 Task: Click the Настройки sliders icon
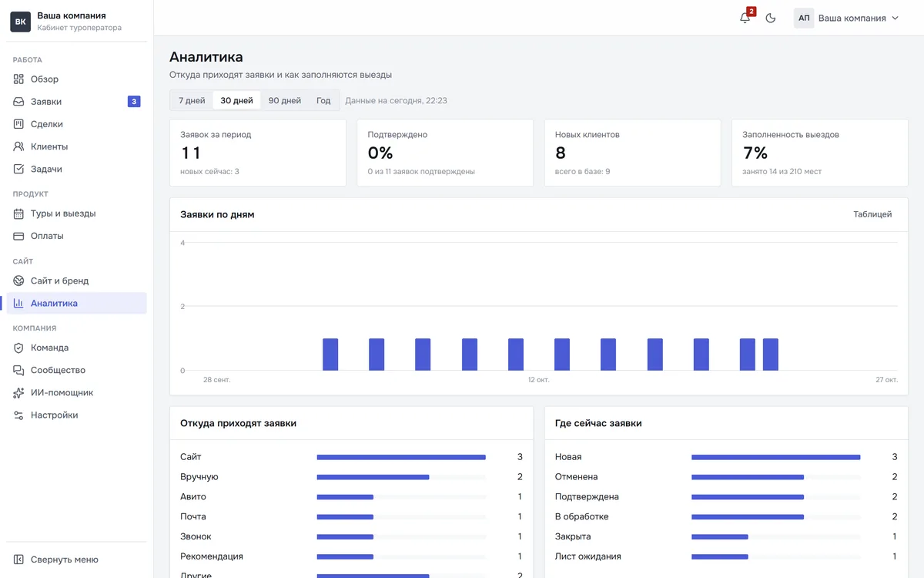click(x=18, y=415)
